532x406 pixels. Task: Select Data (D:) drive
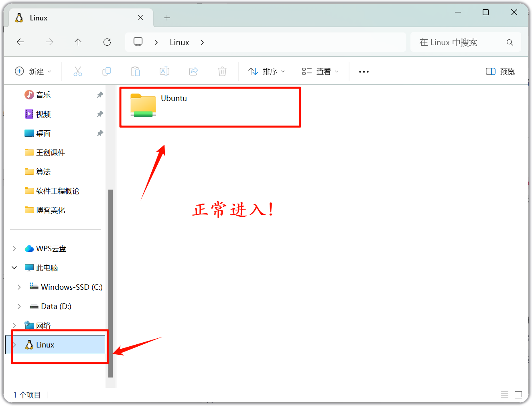(56, 306)
